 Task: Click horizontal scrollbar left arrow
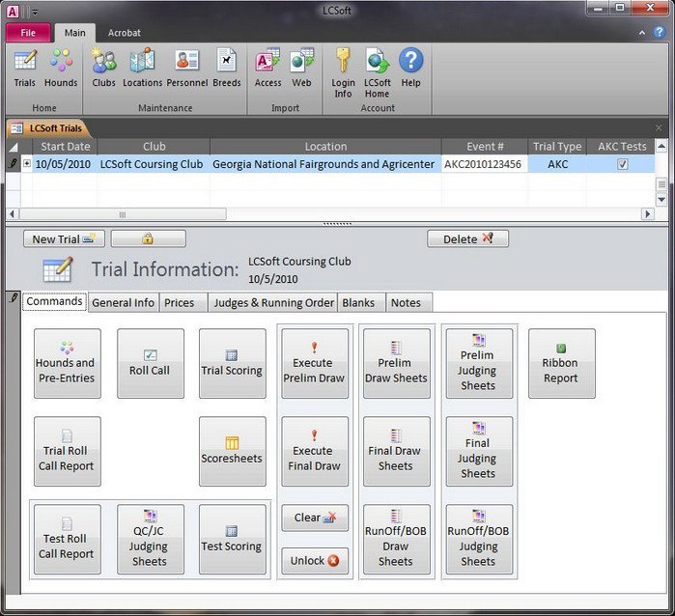pos(13,214)
